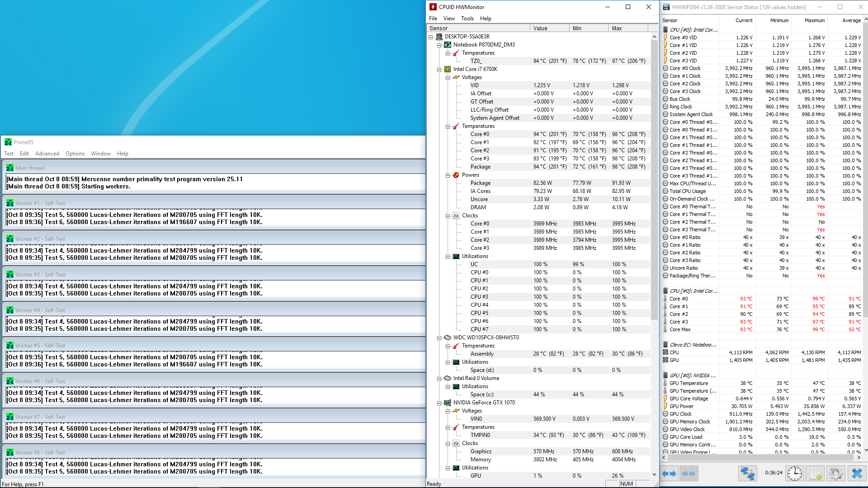This screenshot has width=868, height=488.
Task: Close HWiNFO sensors with blue X button
Action: click(x=857, y=474)
